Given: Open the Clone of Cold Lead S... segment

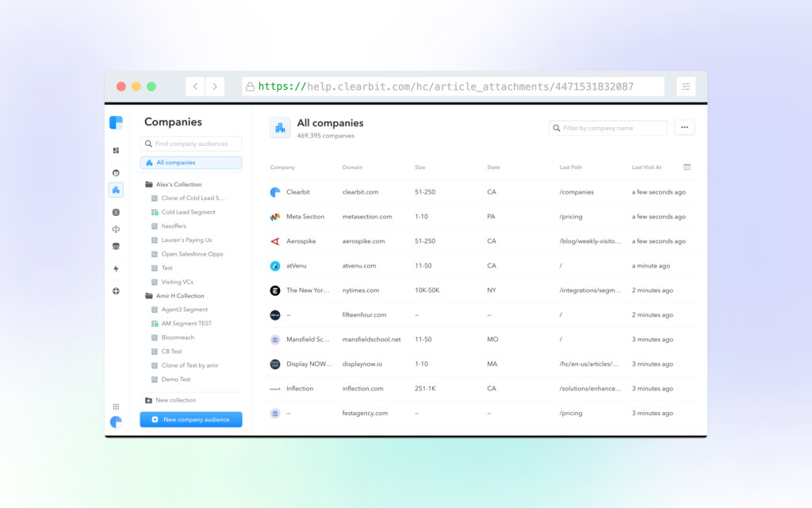Looking at the screenshot, I should (193, 198).
